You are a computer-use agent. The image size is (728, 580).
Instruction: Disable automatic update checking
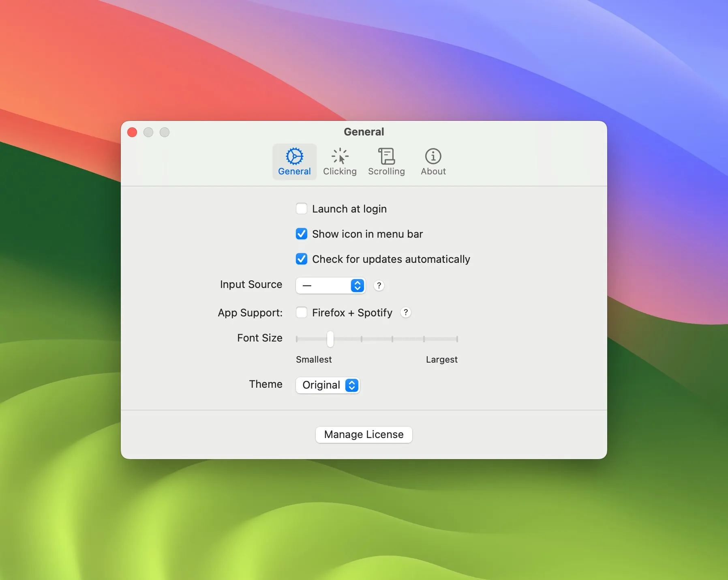[x=301, y=259]
